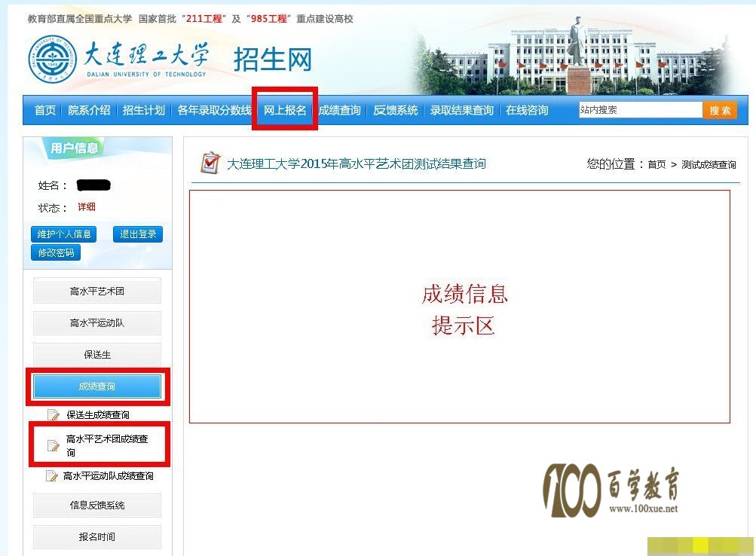The width and height of the screenshot is (756, 556).
Task: Click the document icon next to 保送生成绩查询
Action: (53, 415)
